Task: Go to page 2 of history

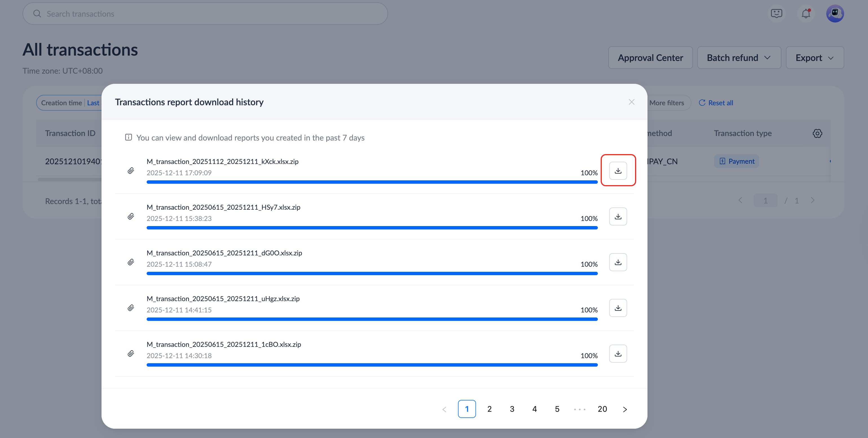Action: coord(489,409)
